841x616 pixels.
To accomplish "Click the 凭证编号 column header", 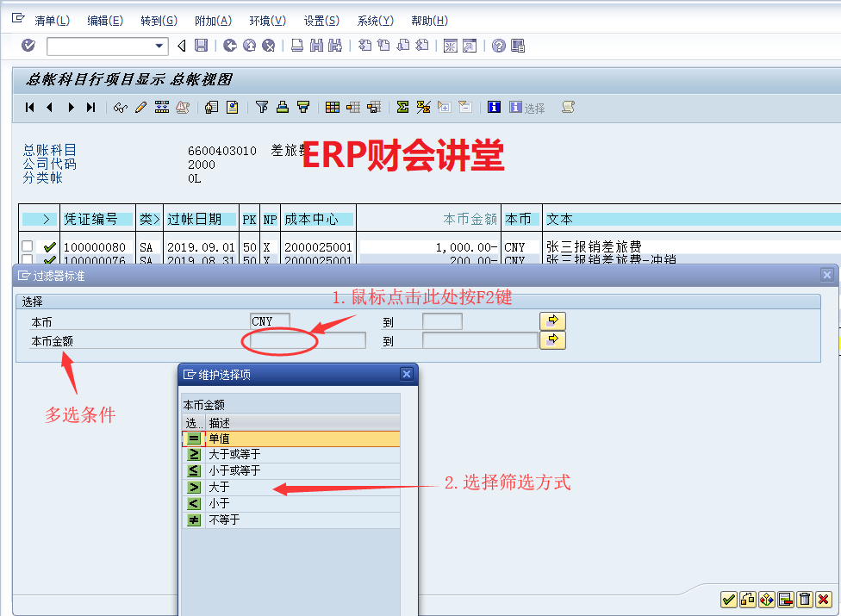I will (x=97, y=219).
